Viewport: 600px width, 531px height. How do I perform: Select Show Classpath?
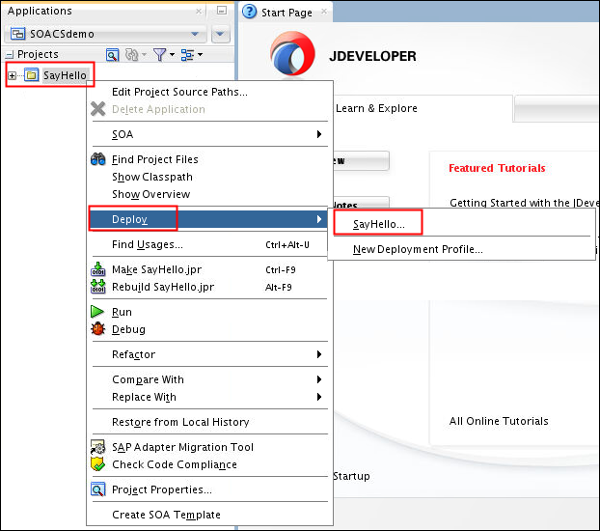point(210,177)
